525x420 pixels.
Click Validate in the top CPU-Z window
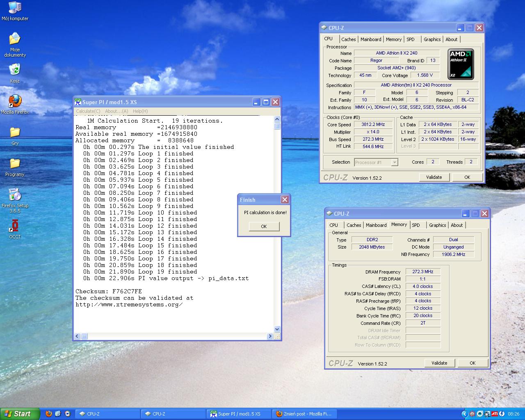434,177
